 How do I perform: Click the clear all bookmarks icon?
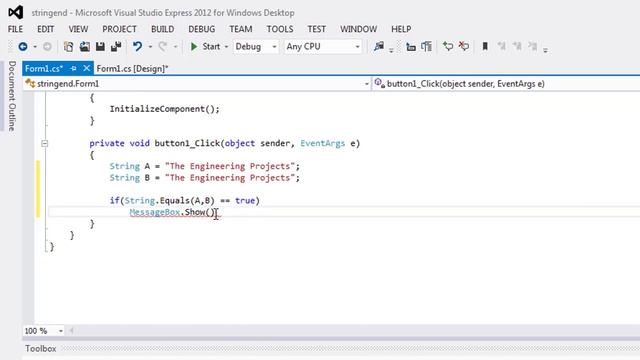coord(532,47)
